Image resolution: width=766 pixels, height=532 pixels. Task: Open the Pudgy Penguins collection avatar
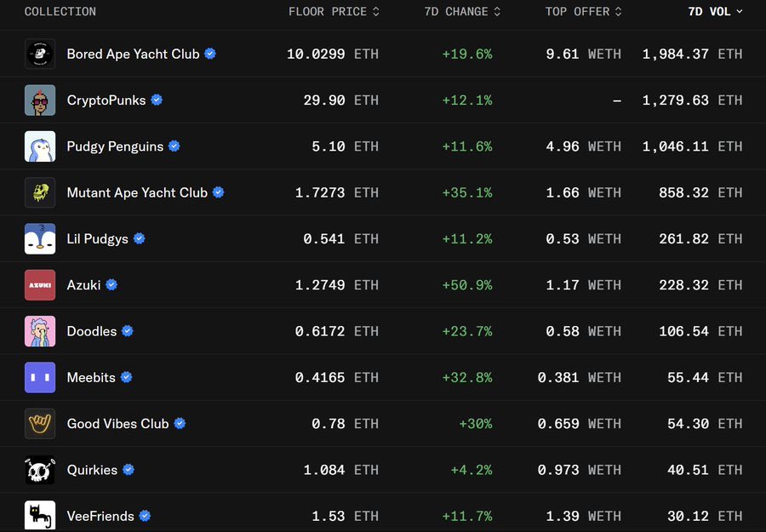point(40,146)
